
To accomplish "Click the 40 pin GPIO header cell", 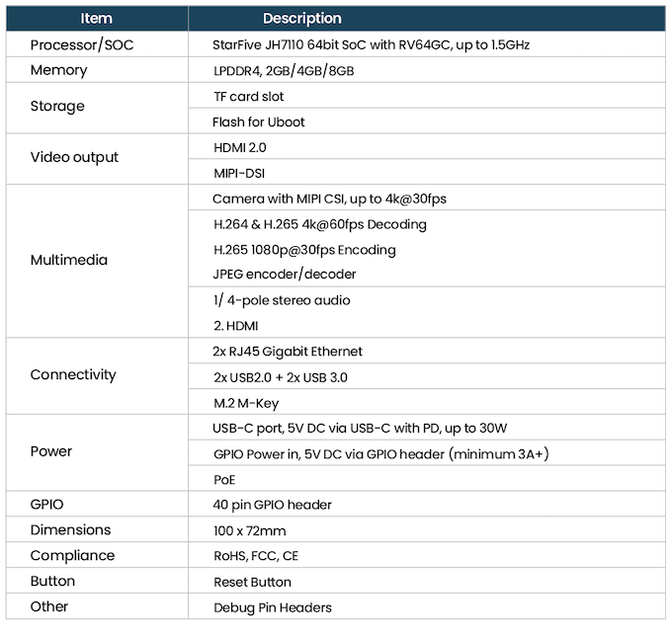I will coord(273,505).
